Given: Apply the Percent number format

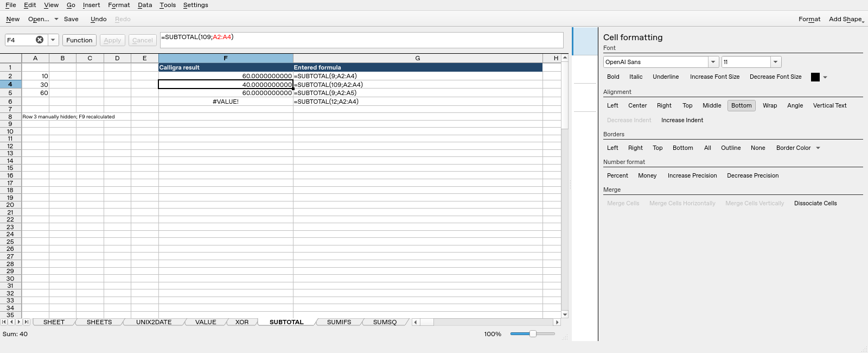Looking at the screenshot, I should coord(617,176).
